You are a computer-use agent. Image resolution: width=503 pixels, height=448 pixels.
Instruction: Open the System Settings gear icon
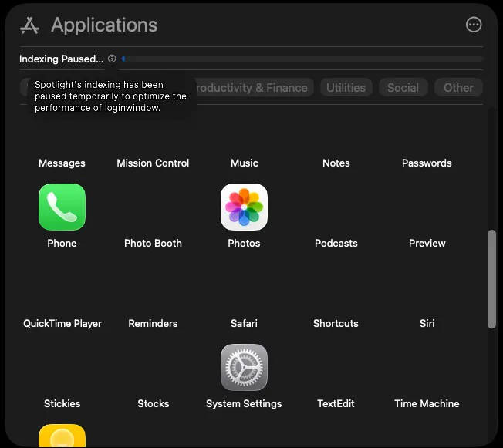click(244, 368)
